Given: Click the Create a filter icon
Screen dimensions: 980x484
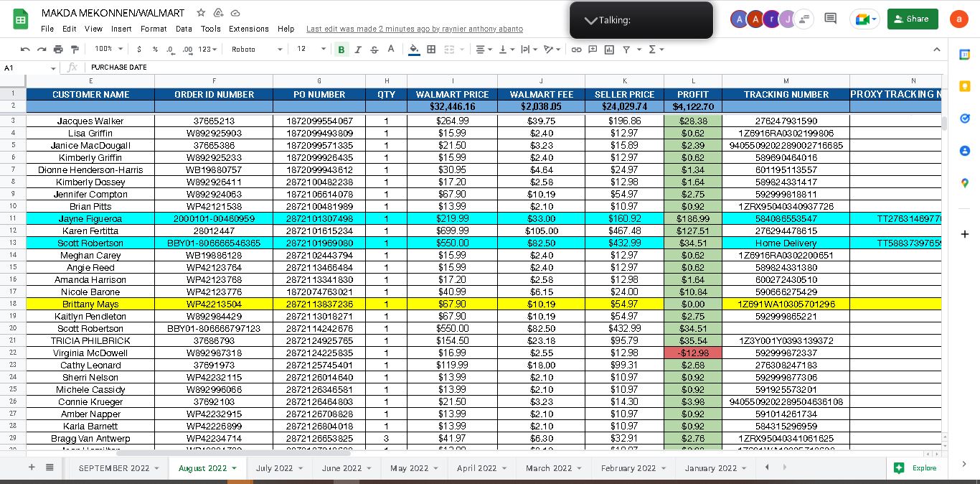Looking at the screenshot, I should pyautogui.click(x=626, y=50).
